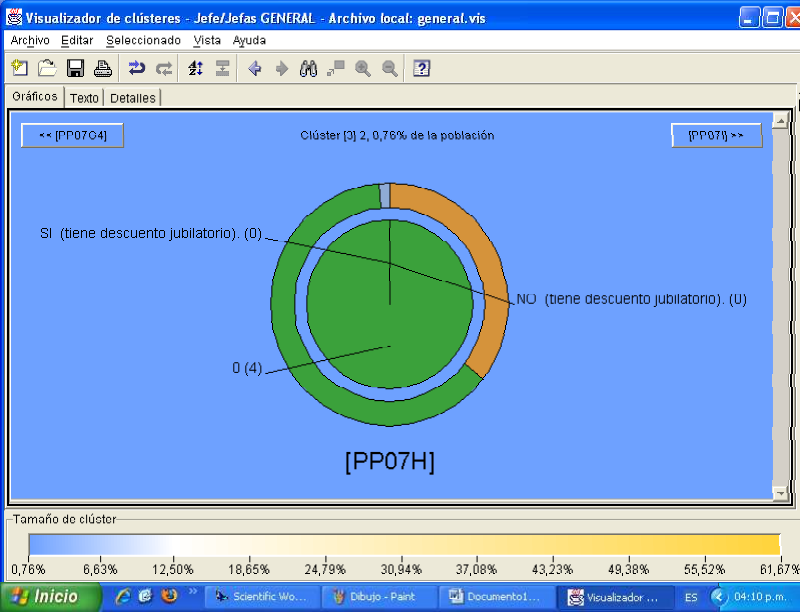
Task: Open help with the question mark icon
Action: pyautogui.click(x=422, y=68)
